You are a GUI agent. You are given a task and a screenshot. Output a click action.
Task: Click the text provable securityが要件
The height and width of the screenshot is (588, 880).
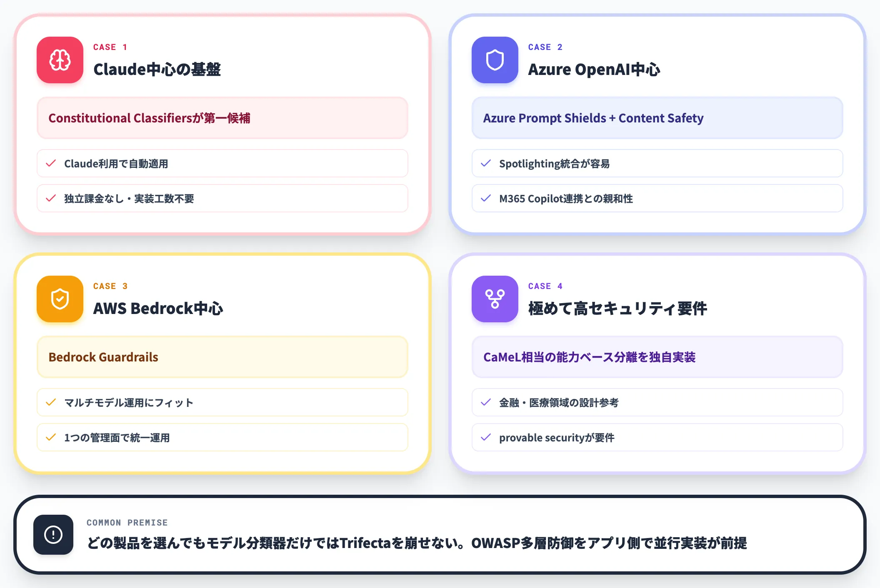(557, 438)
